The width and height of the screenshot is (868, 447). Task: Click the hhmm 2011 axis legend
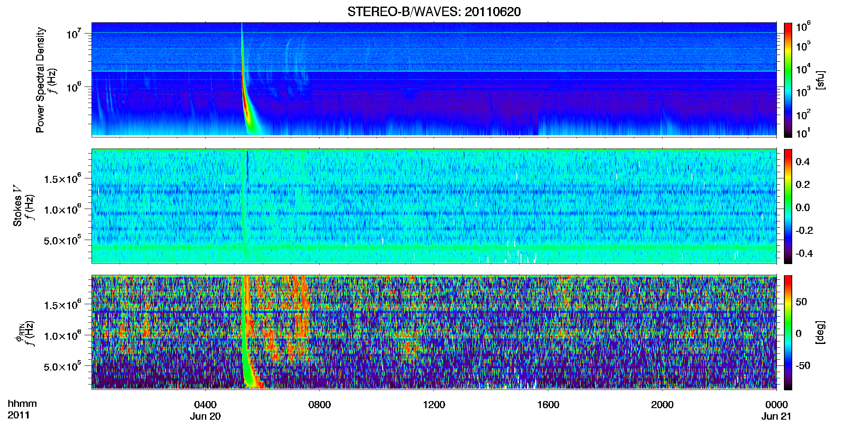pyautogui.click(x=22, y=409)
